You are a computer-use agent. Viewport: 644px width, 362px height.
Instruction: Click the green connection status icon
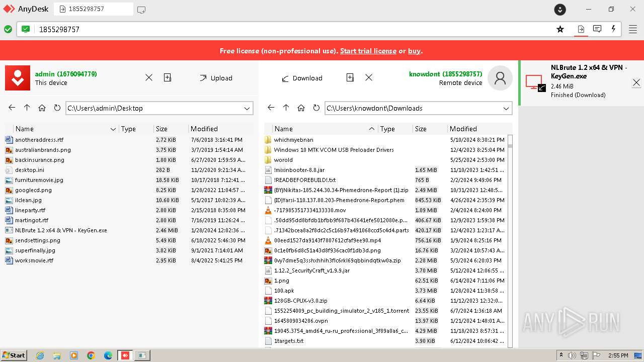click(8, 29)
